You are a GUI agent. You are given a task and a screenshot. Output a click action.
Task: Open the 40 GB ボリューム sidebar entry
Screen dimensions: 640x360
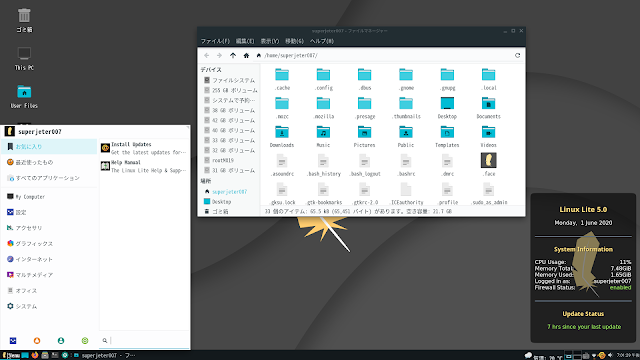[x=229, y=130]
